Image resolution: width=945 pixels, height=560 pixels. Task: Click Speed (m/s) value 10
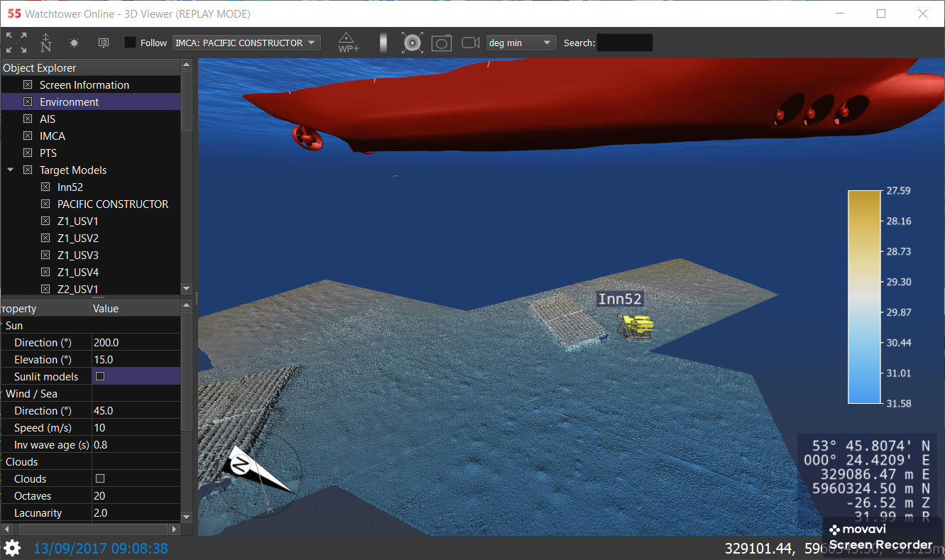(x=136, y=427)
